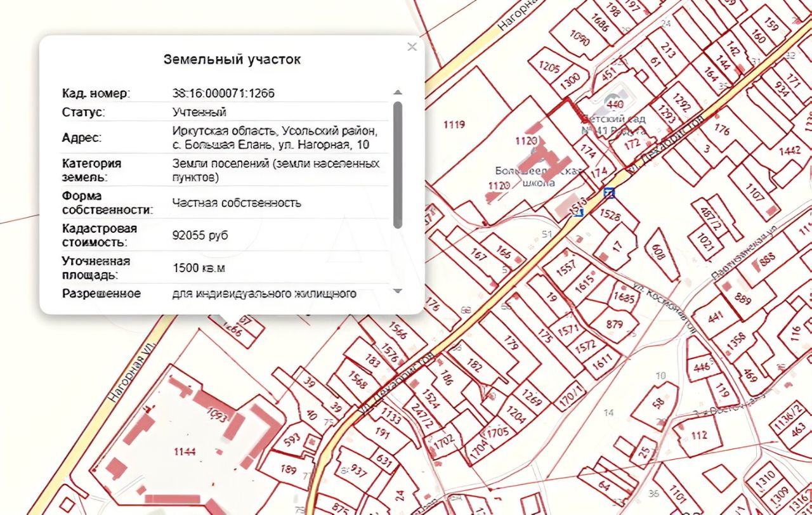Image resolution: width=812 pixels, height=515 pixels.
Task: Select parcel 441 on the map
Action: pos(716,317)
